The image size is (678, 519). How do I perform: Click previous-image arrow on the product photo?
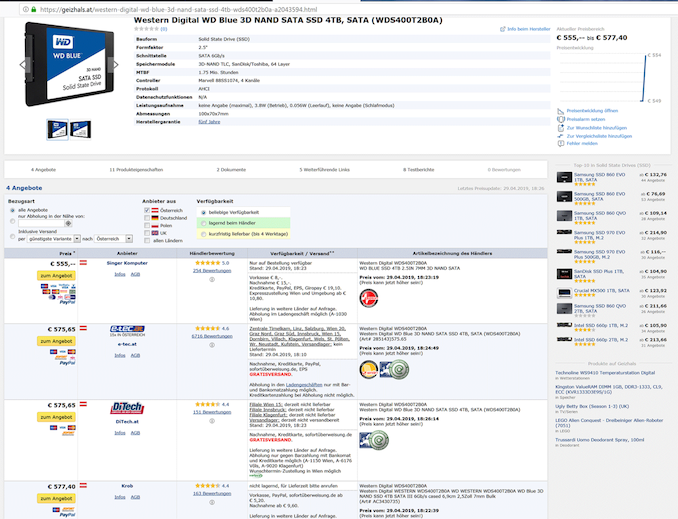click(x=22, y=63)
